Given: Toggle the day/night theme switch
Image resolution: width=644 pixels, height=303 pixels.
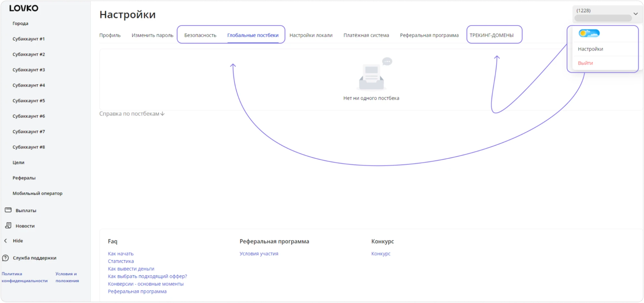Looking at the screenshot, I should (x=589, y=33).
